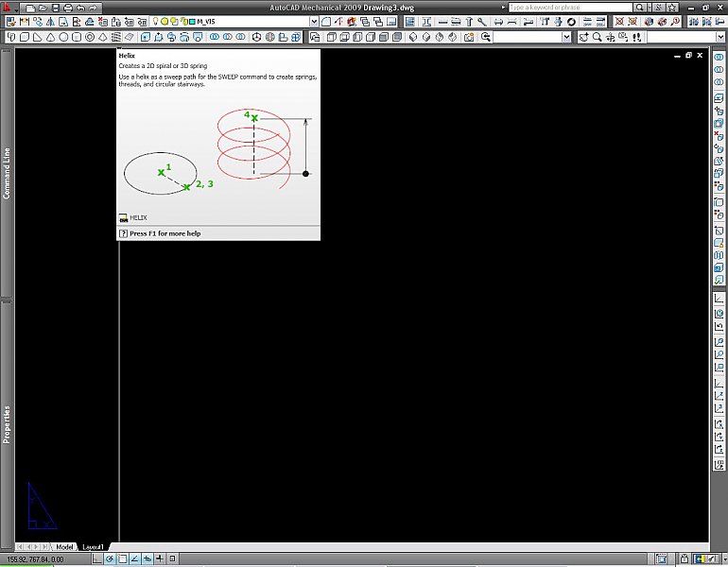The height and width of the screenshot is (567, 728).
Task: Open the Command Line side panel
Action: 7,174
